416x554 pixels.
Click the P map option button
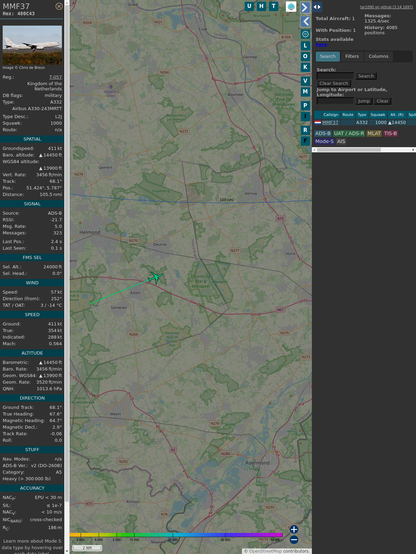point(305,105)
